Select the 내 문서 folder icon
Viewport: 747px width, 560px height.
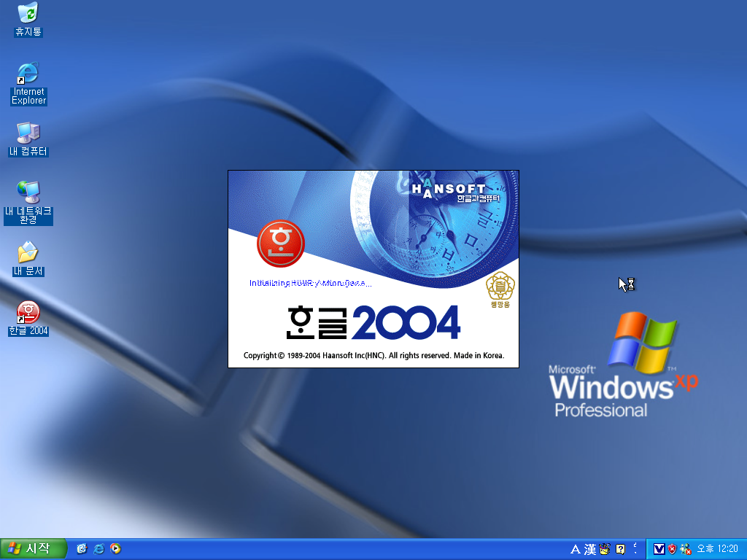pyautogui.click(x=28, y=259)
